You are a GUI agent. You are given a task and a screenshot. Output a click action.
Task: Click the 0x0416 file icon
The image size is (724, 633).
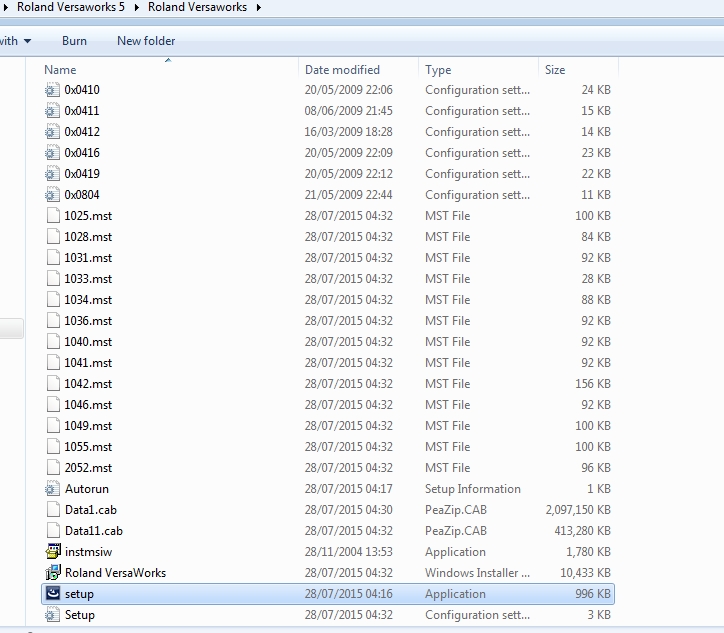point(53,153)
